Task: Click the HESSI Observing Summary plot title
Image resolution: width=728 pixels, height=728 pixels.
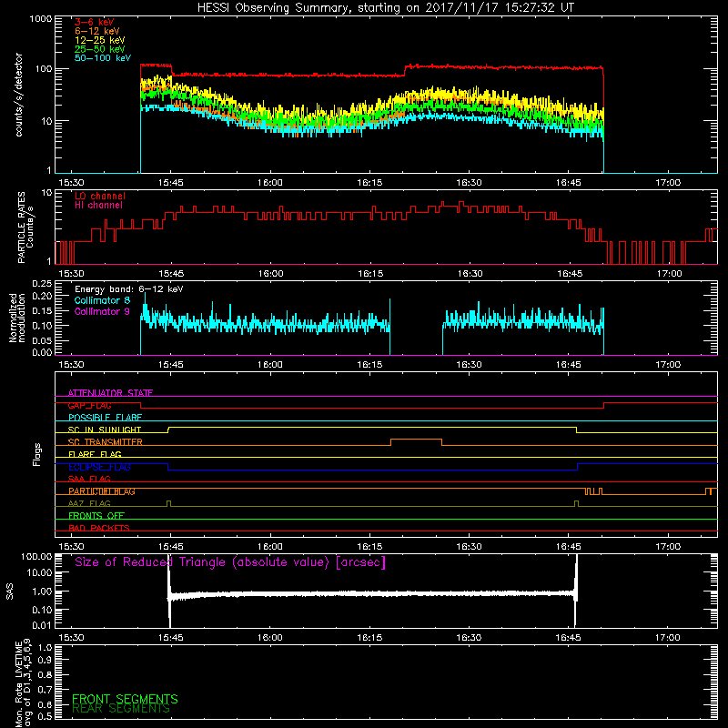Action: point(386,8)
